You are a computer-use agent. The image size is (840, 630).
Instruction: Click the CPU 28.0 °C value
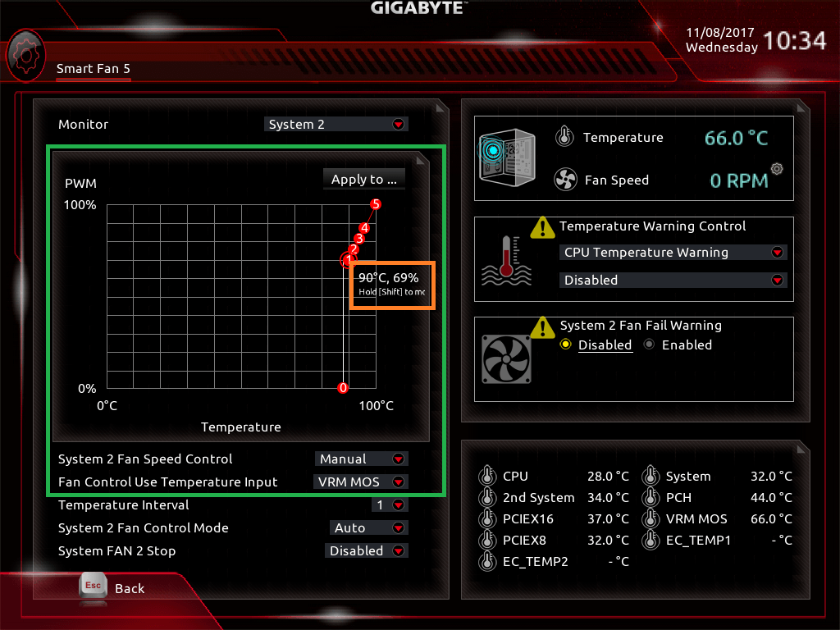pyautogui.click(x=608, y=477)
